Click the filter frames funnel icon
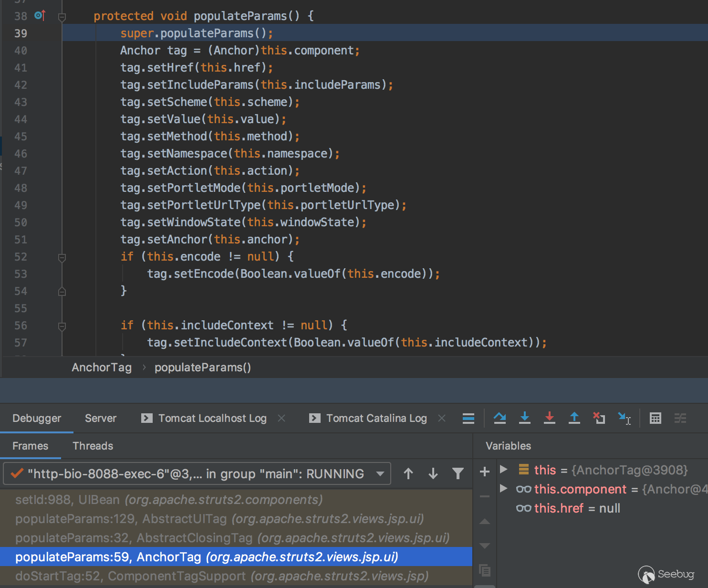 click(x=458, y=473)
